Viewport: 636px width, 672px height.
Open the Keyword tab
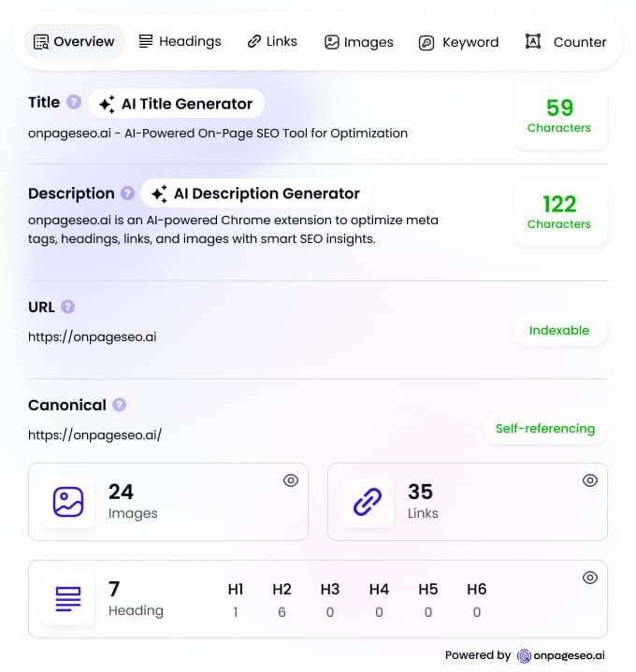point(458,42)
